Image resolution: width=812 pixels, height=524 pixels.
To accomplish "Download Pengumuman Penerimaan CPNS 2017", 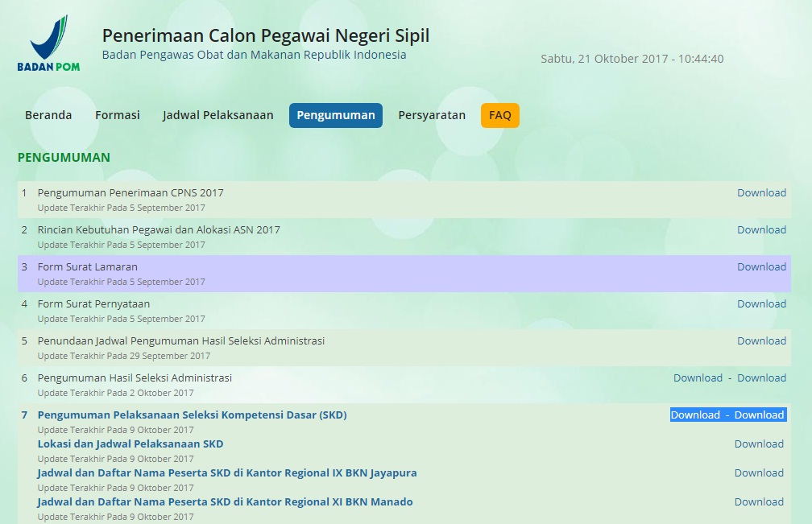I will click(762, 192).
